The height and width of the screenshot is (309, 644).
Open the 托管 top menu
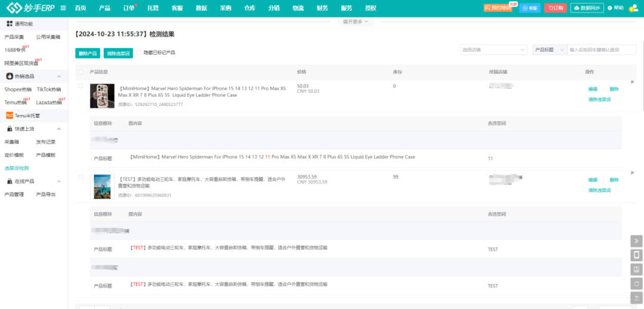click(153, 8)
